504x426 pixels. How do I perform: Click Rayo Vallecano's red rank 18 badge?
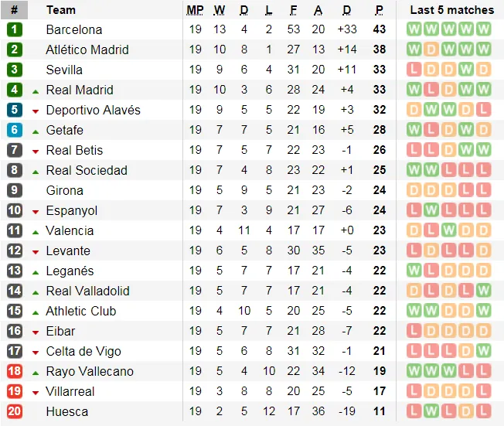(x=15, y=371)
